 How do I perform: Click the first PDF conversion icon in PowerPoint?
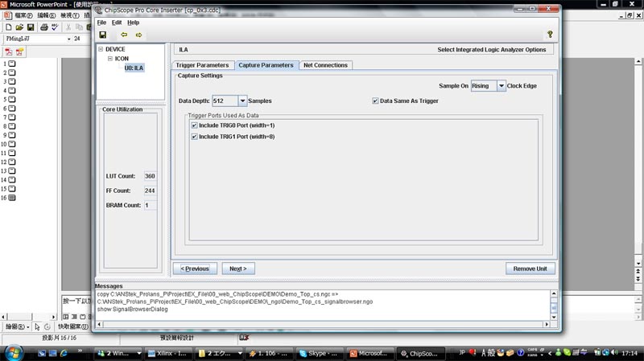[x=9, y=52]
